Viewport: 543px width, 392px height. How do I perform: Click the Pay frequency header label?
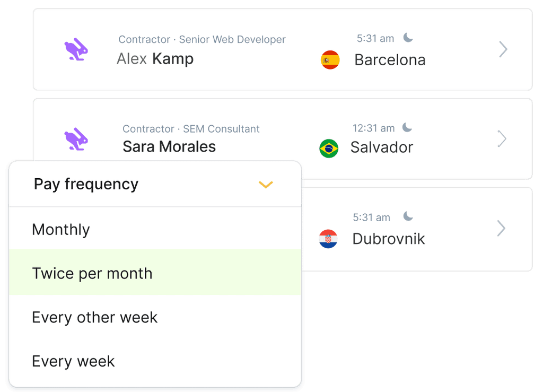tap(86, 184)
